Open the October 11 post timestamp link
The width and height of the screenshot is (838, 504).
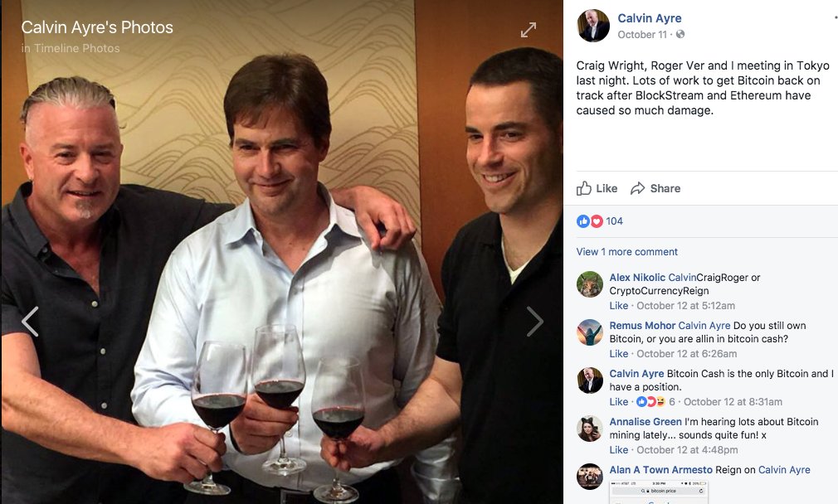(642, 35)
